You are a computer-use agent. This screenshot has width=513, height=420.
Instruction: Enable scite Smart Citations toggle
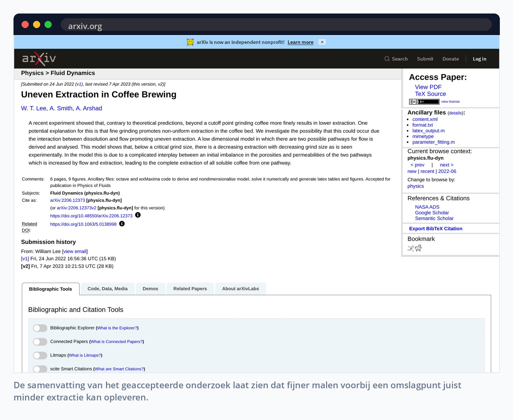pos(40,369)
